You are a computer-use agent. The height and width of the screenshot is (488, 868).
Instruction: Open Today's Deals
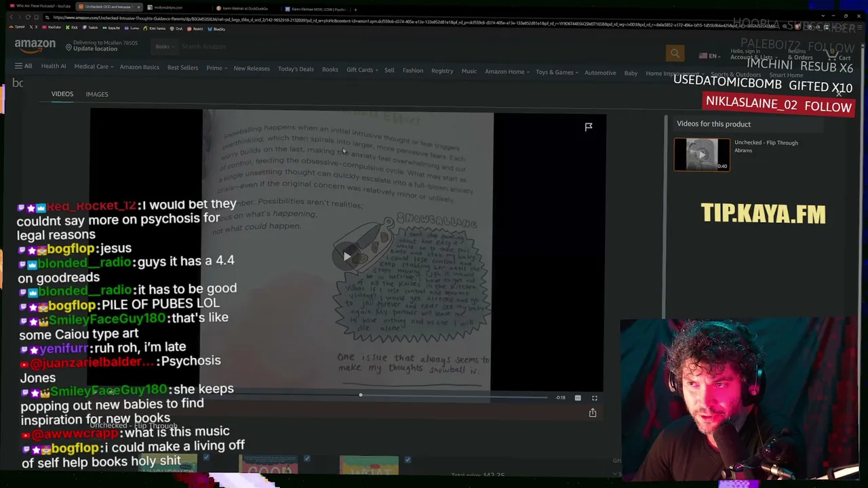296,69
